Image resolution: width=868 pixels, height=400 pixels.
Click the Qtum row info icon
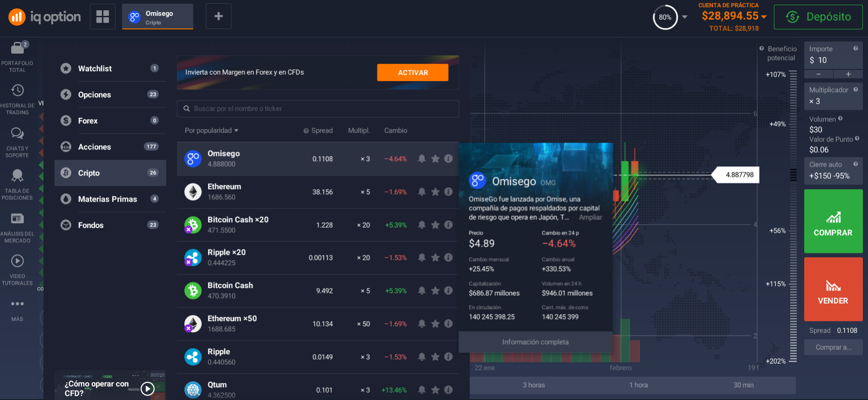448,390
